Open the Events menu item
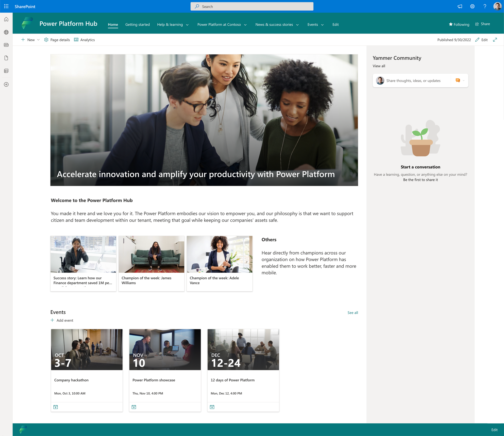Image resolution: width=504 pixels, height=436 pixels. tap(315, 24)
